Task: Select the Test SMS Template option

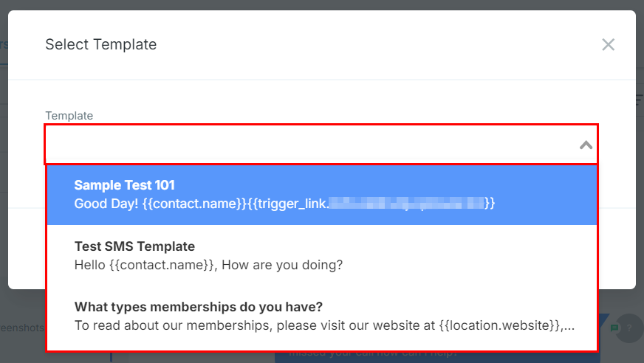Action: click(322, 255)
